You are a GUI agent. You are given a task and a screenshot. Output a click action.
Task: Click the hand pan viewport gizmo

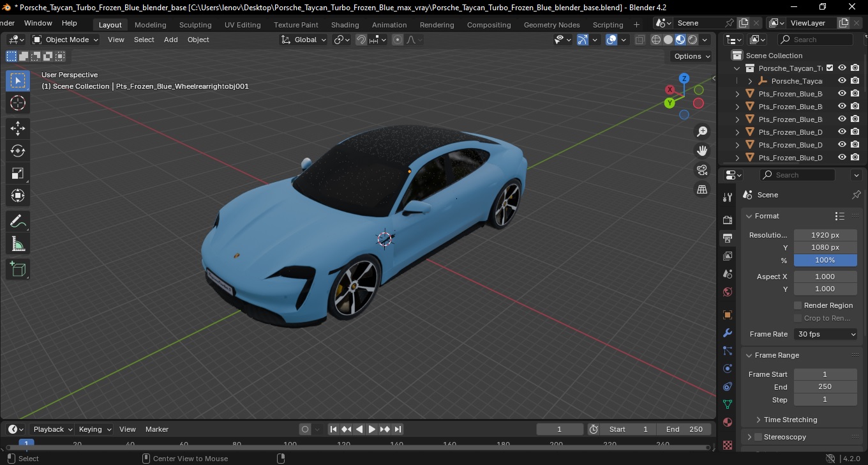[x=702, y=151]
